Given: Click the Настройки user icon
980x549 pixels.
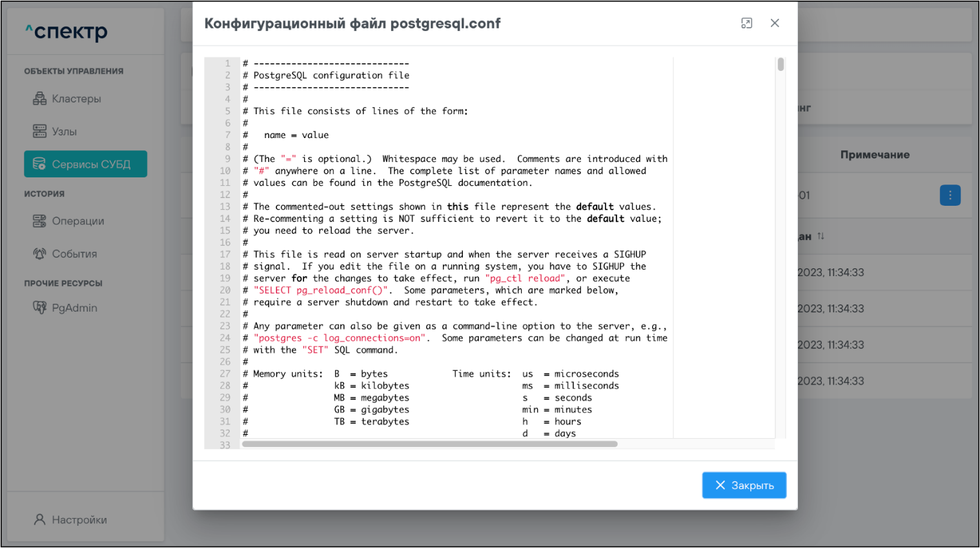Looking at the screenshot, I should 39,519.
